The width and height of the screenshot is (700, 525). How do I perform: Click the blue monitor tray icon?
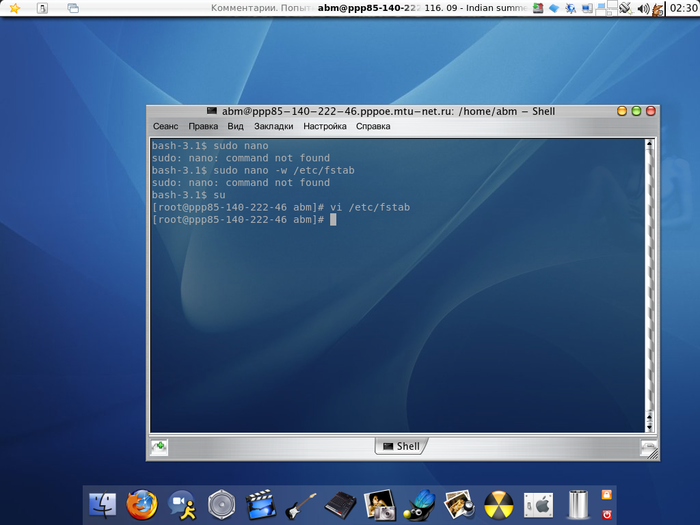[x=587, y=8]
